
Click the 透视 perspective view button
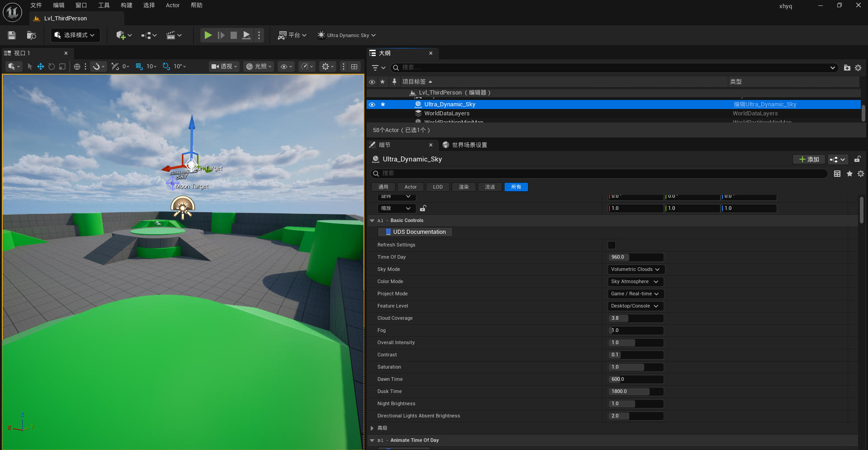click(224, 66)
